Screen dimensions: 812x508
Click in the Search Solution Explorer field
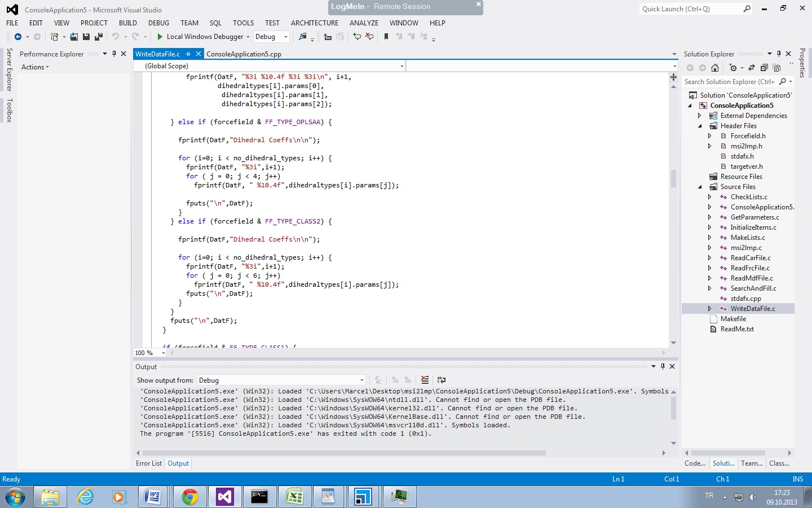(x=730, y=82)
